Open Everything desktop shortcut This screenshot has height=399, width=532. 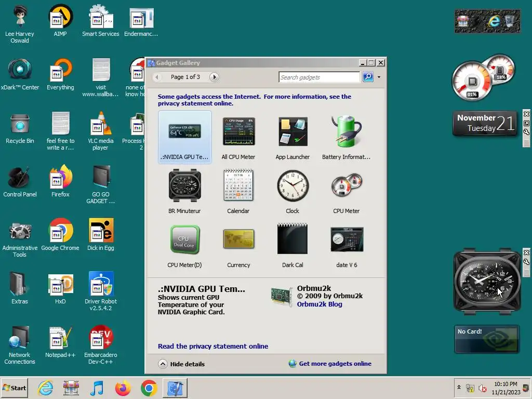pos(60,74)
